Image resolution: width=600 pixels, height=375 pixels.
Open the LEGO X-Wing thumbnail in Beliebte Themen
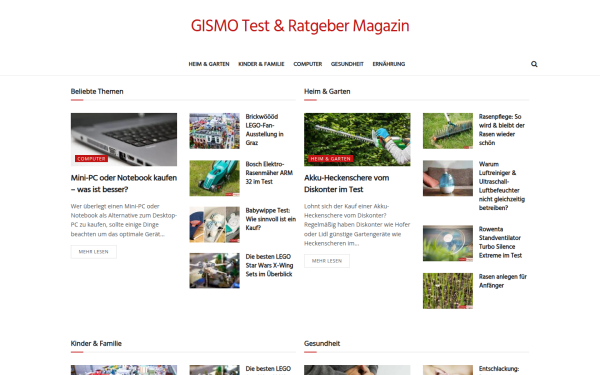pos(214,271)
